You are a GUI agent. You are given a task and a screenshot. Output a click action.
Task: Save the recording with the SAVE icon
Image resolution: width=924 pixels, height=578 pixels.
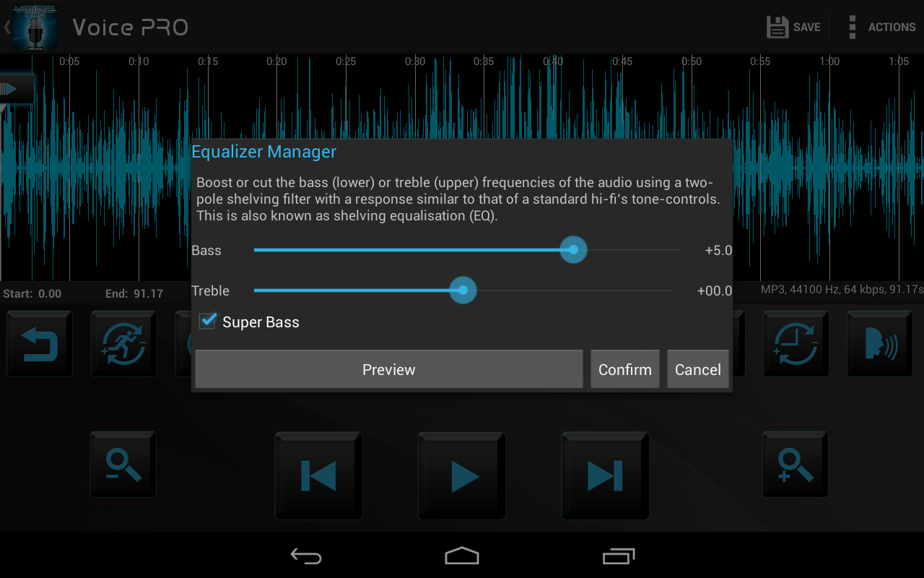pos(793,27)
